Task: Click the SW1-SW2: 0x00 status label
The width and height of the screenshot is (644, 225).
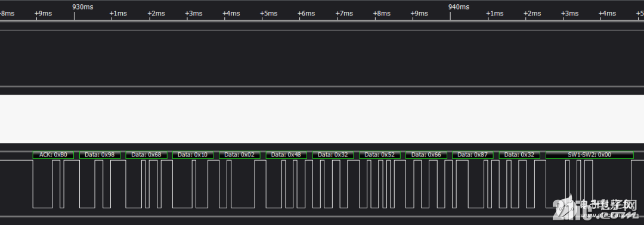Action: [x=589, y=155]
